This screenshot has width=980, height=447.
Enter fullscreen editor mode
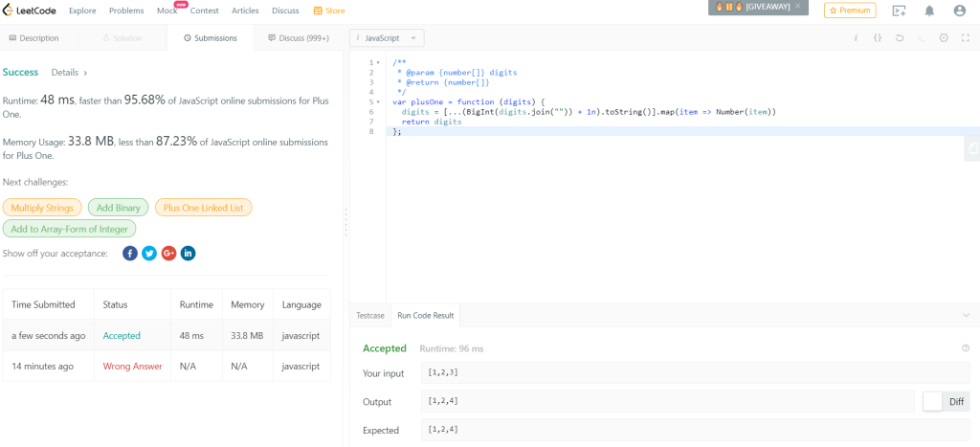(x=965, y=38)
